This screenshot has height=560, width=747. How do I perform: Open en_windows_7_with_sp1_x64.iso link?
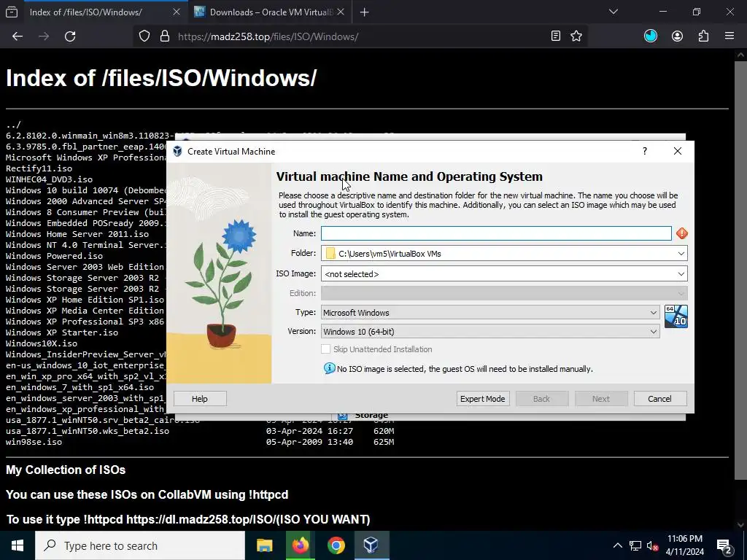pos(80,388)
